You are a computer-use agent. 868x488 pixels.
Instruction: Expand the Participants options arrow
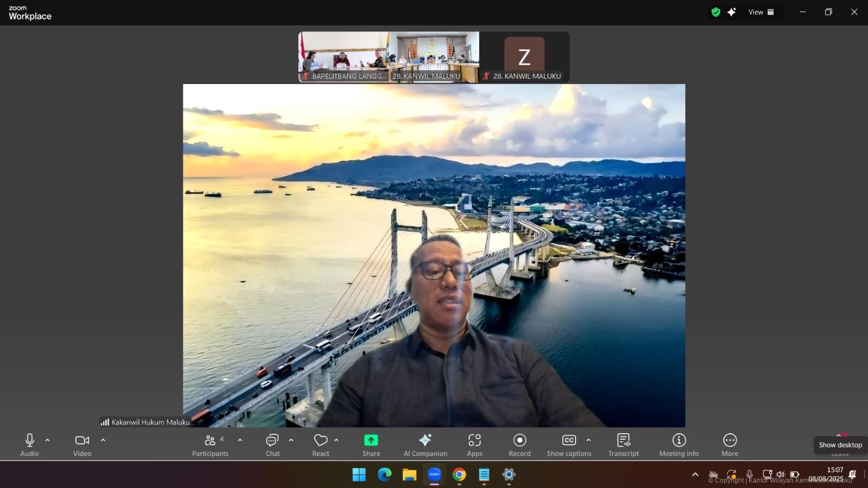[x=240, y=440]
